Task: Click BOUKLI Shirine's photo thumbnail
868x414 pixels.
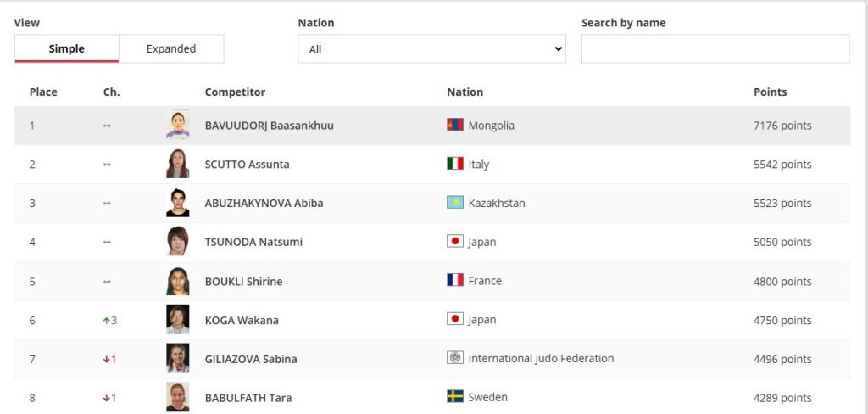Action: [x=178, y=281]
